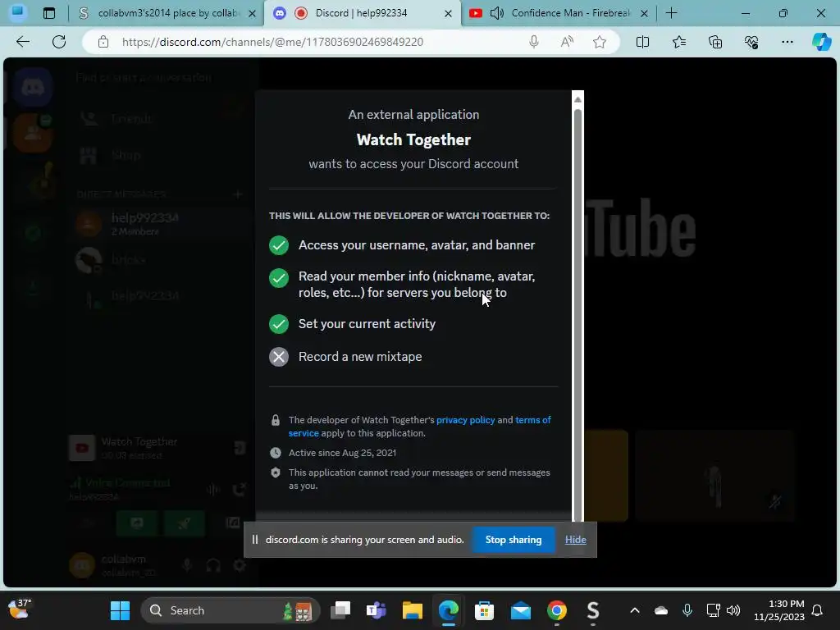Screen dimensions: 840x630
Task: Open Mail app from taskbar
Action: click(520, 610)
